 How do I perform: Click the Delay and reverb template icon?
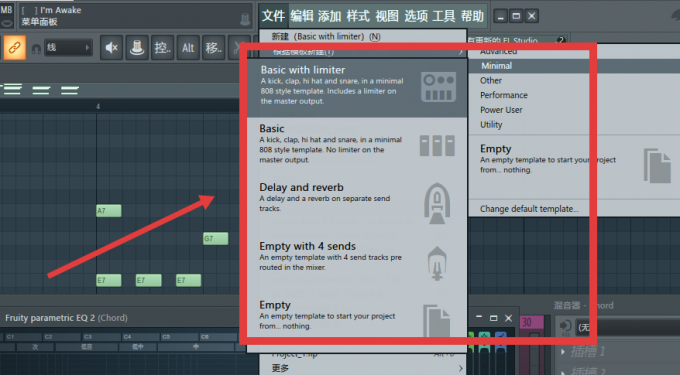click(x=437, y=203)
